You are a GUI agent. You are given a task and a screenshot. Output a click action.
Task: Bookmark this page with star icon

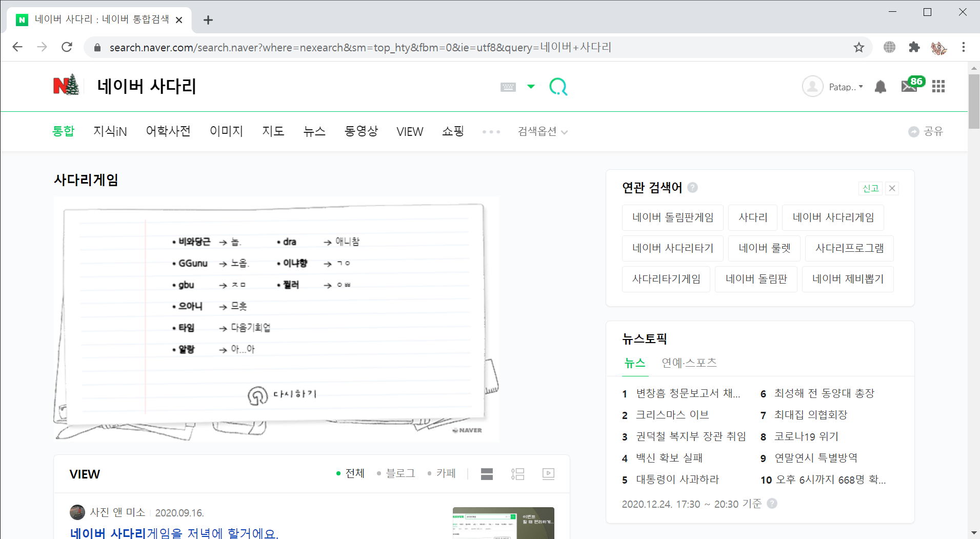(859, 48)
